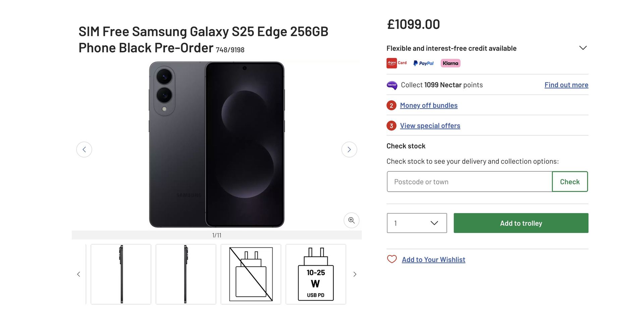
Task: Go to the previous product image
Action: 84,149
